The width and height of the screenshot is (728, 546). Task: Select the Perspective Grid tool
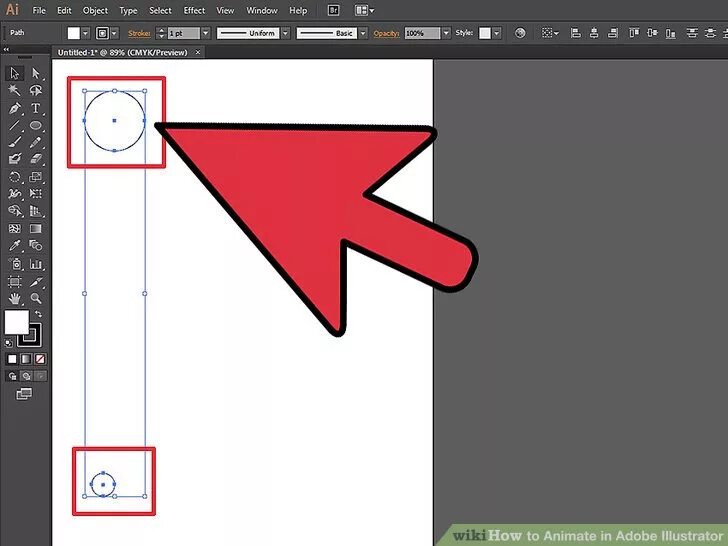pyautogui.click(x=35, y=211)
